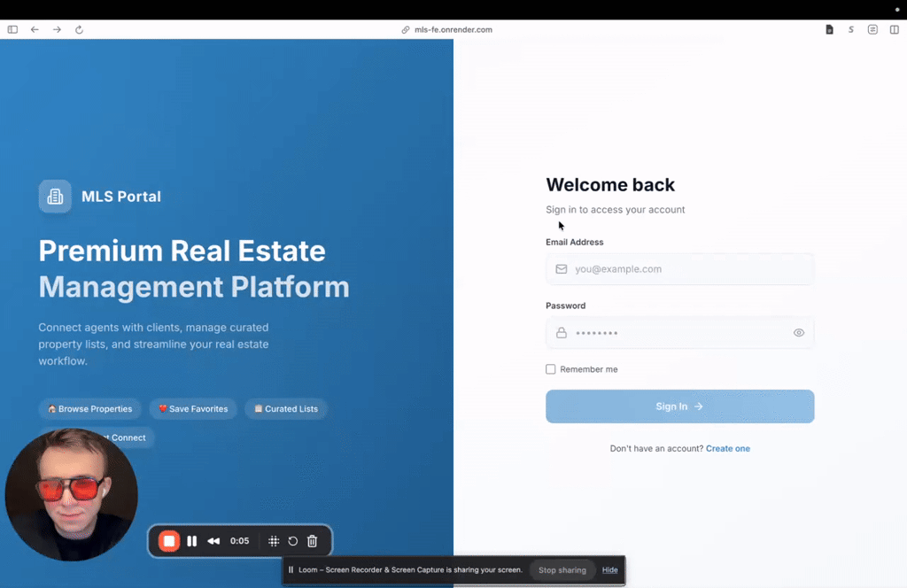This screenshot has height=588, width=907.
Task: Delete the recording with the trash icon
Action: pos(312,540)
